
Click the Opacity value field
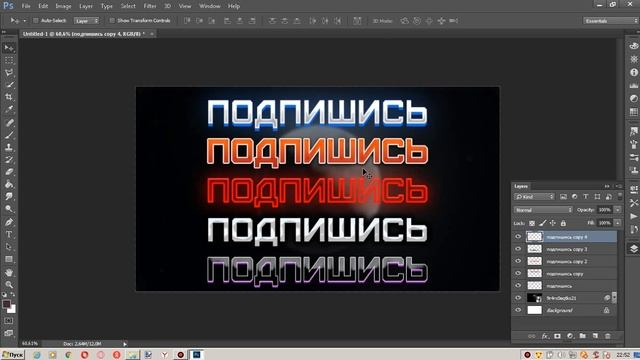click(x=605, y=210)
